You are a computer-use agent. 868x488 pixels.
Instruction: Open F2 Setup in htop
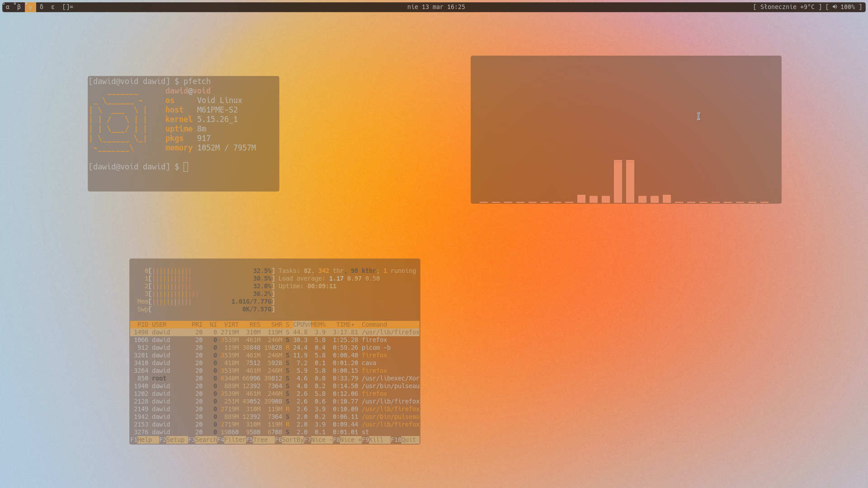click(x=174, y=440)
